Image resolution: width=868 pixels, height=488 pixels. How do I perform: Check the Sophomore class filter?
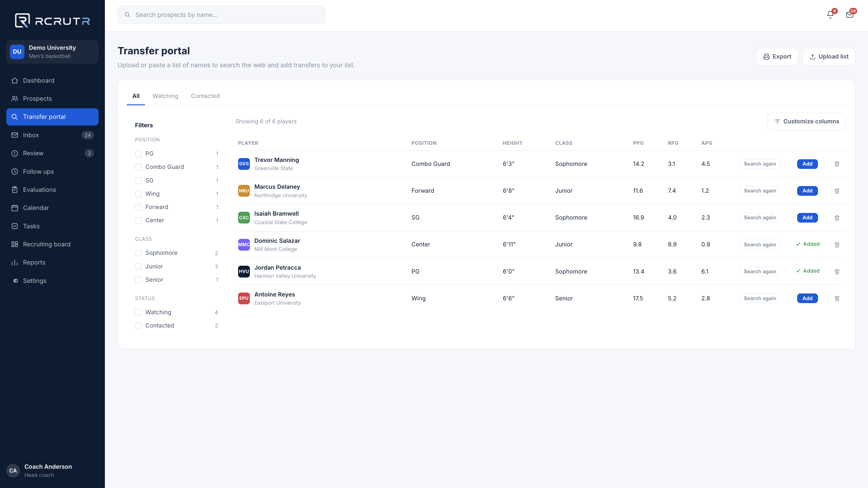tap(138, 253)
